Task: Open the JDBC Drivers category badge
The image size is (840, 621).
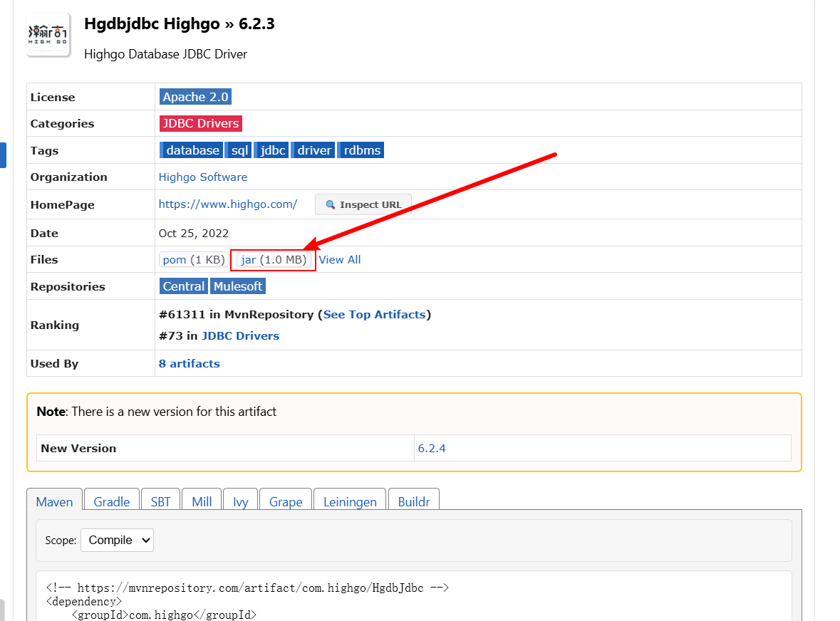Action: [x=201, y=123]
